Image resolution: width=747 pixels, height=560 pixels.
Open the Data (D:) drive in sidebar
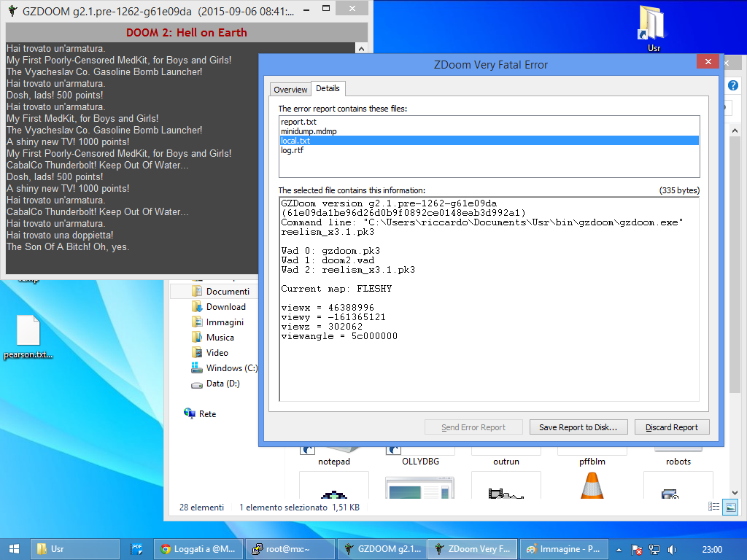pos(215,384)
